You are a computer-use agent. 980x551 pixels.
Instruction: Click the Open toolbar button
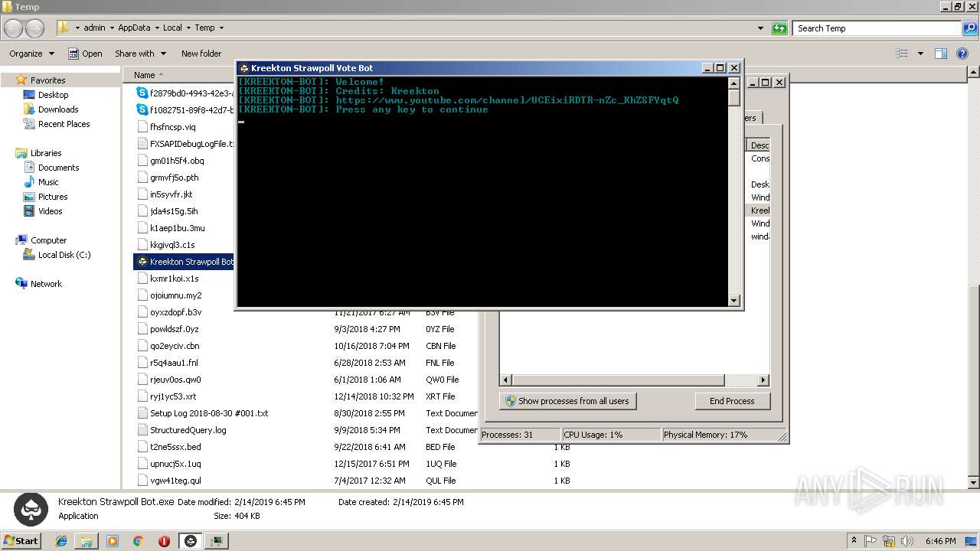pyautogui.click(x=85, y=54)
